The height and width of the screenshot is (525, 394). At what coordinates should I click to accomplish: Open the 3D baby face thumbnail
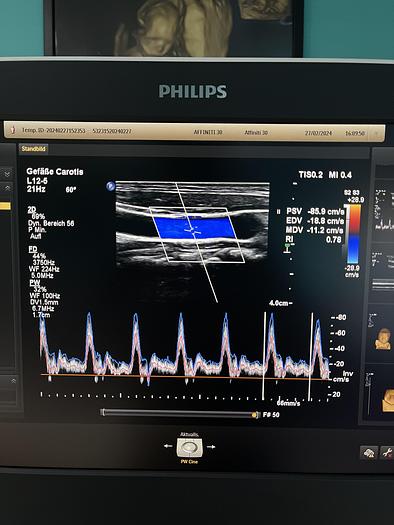(383, 340)
